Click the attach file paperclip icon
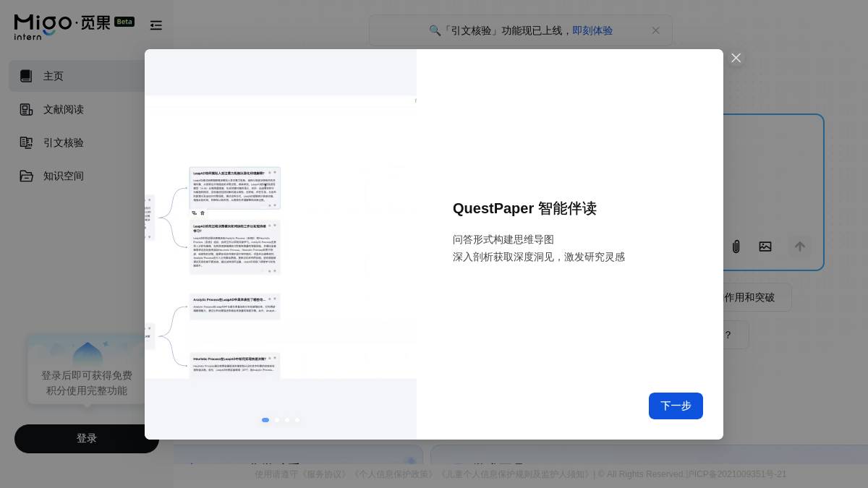The height and width of the screenshot is (488, 868). click(x=736, y=247)
